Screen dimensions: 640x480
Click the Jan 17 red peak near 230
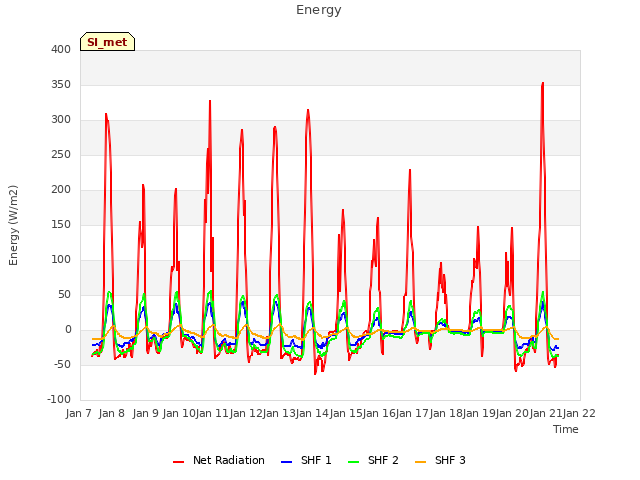point(410,170)
